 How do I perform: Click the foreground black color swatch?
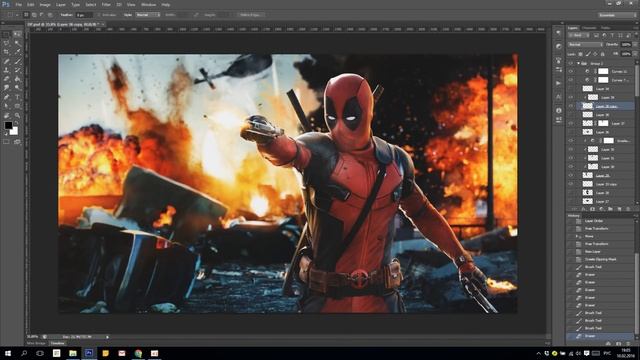point(8,125)
